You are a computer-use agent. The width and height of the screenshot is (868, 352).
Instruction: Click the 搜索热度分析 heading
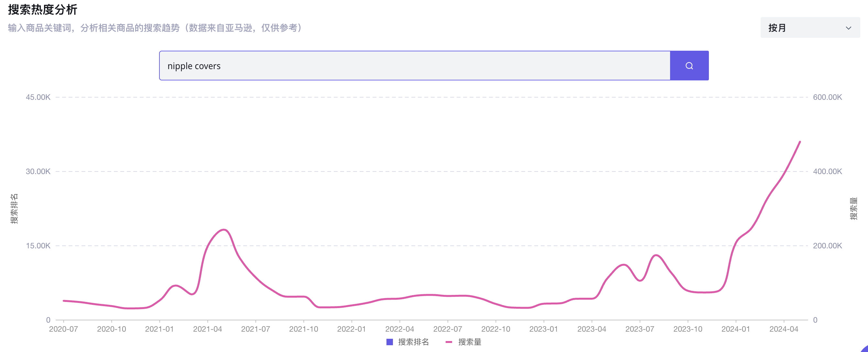[43, 9]
